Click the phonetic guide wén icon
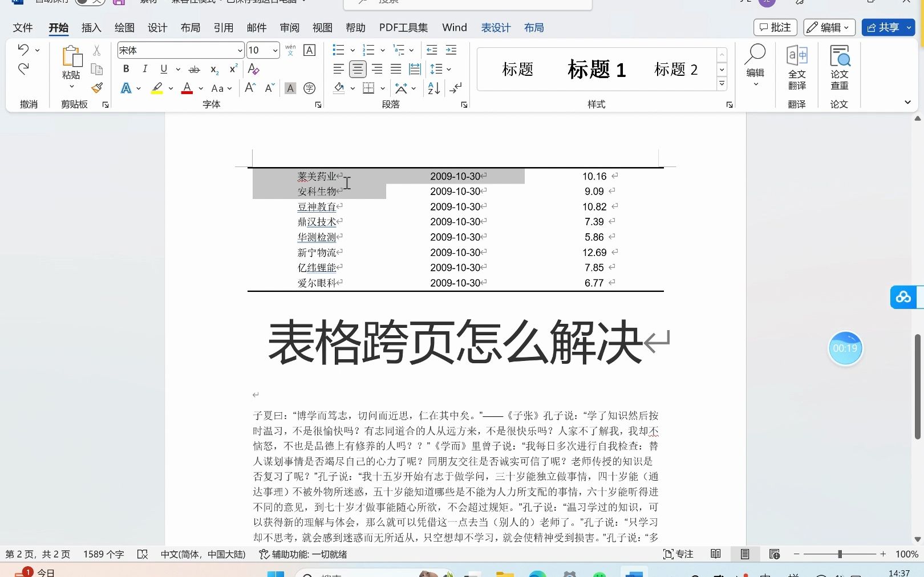The image size is (924, 577). tap(290, 50)
